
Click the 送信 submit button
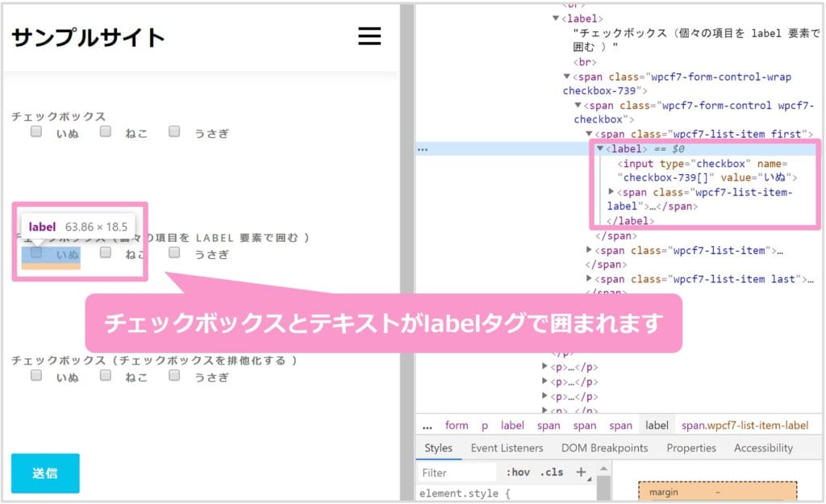click(45, 473)
